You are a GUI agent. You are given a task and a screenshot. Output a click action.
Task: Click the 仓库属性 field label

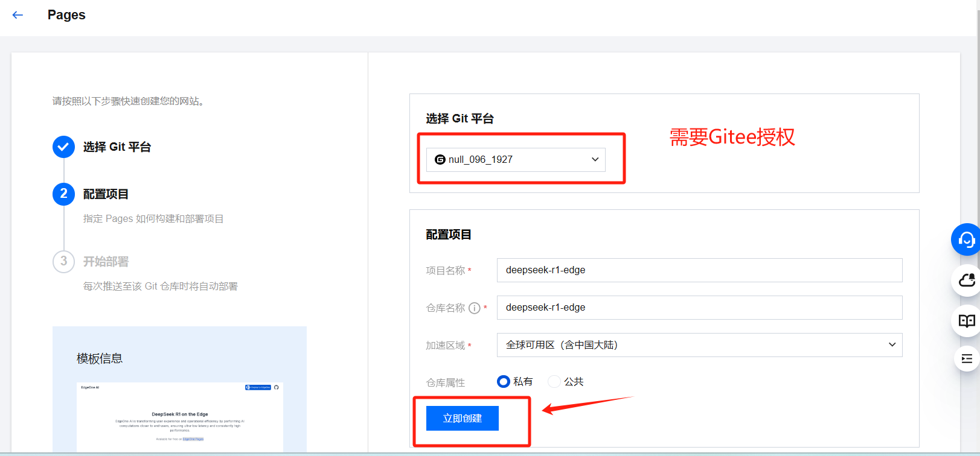point(446,383)
